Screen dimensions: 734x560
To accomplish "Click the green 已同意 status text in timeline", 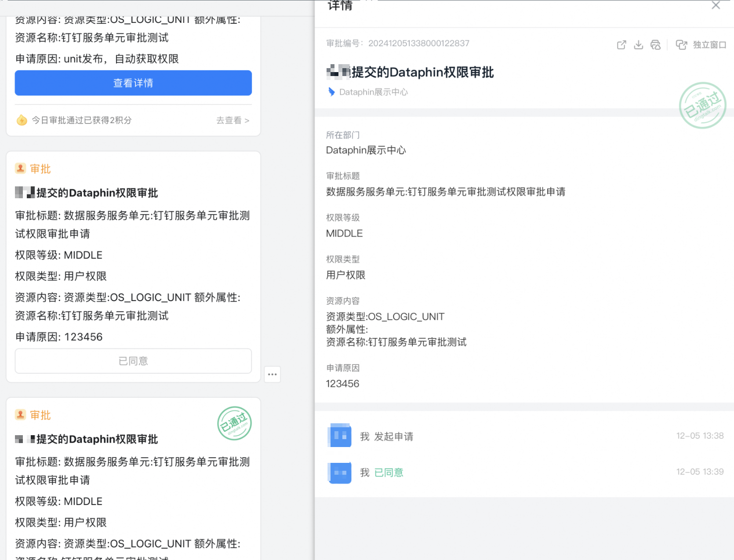I will [x=389, y=473].
